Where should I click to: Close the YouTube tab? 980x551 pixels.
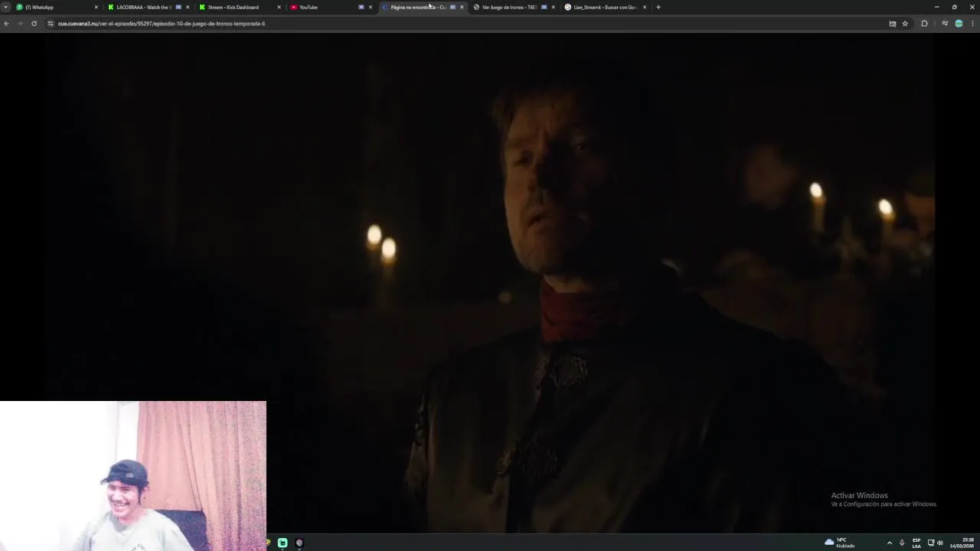pos(371,7)
